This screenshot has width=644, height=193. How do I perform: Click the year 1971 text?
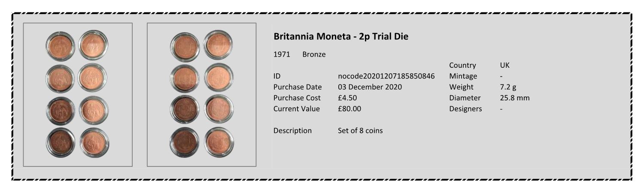282,54
